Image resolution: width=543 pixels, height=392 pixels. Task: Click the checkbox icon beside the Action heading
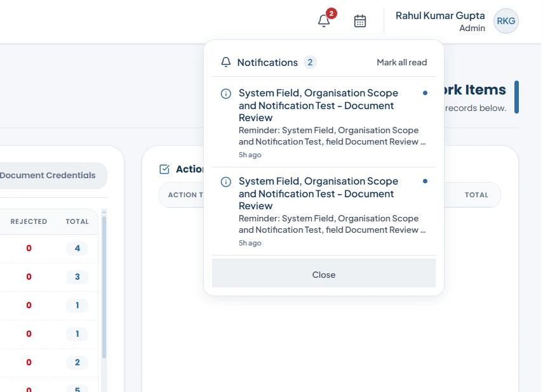[x=164, y=169]
